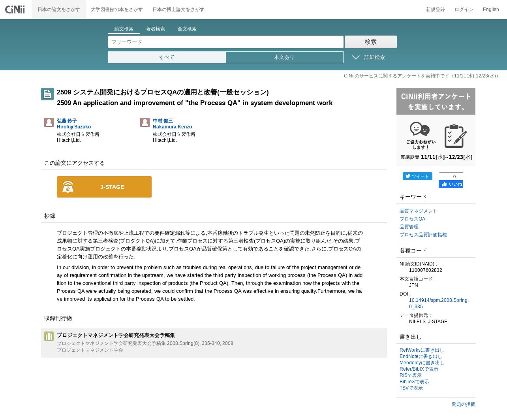Click the ログイン link
The image size is (507, 420).
tap(464, 9)
